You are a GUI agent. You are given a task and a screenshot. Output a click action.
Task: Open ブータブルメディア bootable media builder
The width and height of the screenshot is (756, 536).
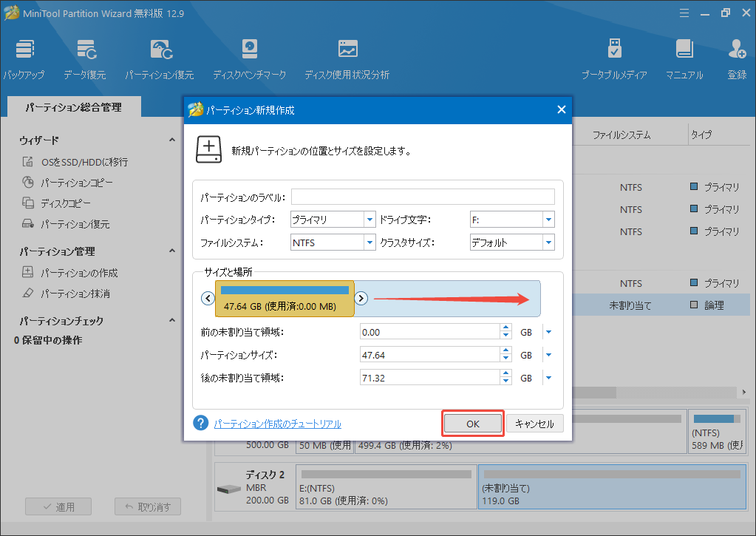[x=614, y=59]
